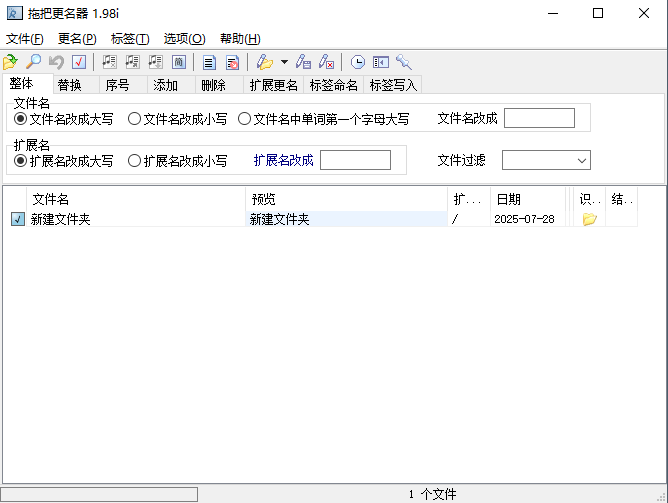
Task: Click the window resize grip corner
Action: (662, 497)
